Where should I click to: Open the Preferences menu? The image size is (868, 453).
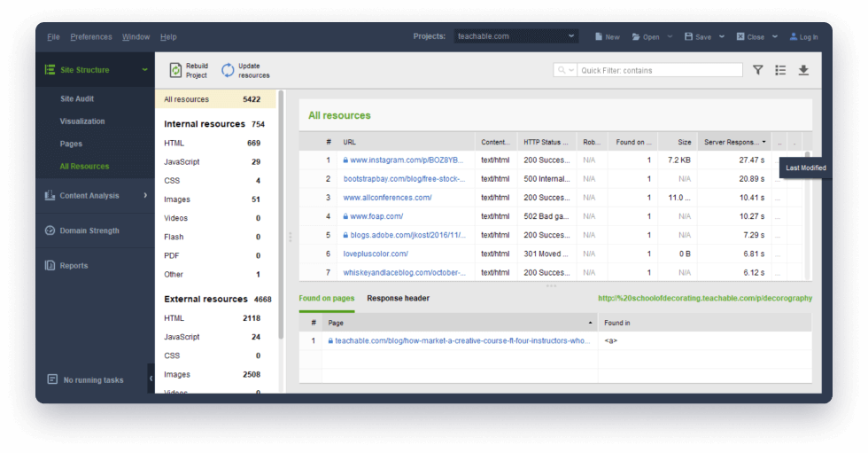[x=91, y=37]
